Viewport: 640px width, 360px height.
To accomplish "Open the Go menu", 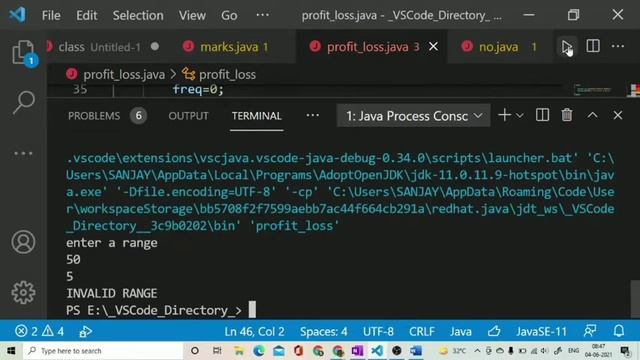I will click(229, 16).
